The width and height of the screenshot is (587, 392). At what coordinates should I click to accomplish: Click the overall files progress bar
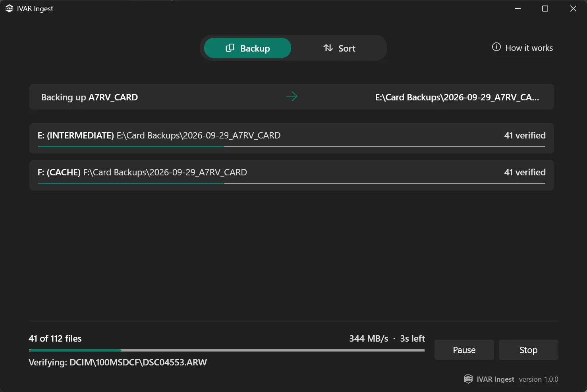(x=227, y=350)
